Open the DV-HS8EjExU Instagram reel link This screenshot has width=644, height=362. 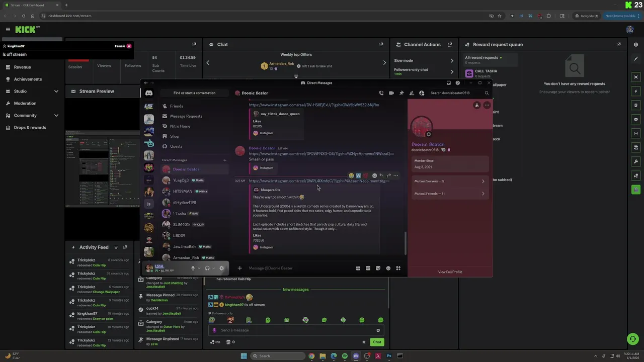click(x=314, y=105)
